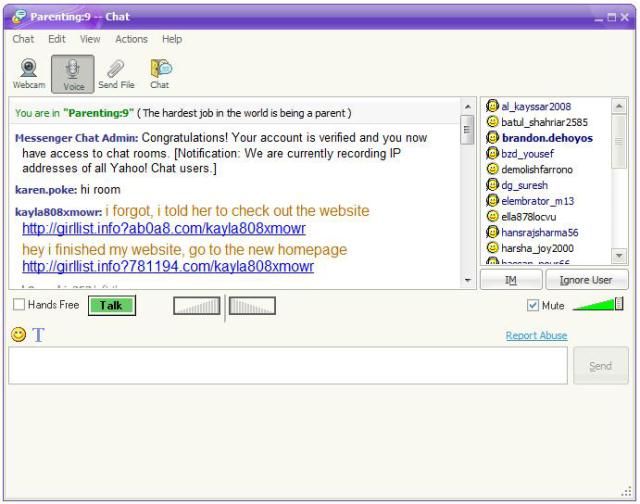Viewport: 640px width, 504px height.
Task: Click user list scroll down arrow
Action: click(x=619, y=255)
